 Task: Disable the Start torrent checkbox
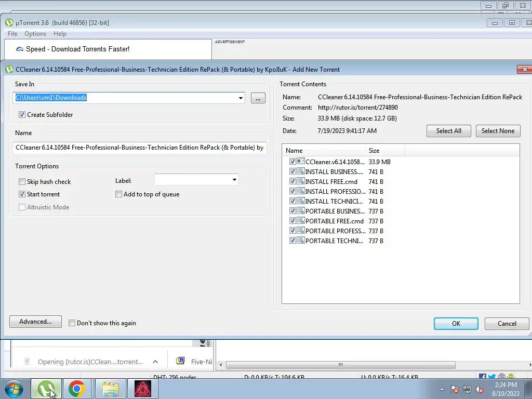(22, 194)
